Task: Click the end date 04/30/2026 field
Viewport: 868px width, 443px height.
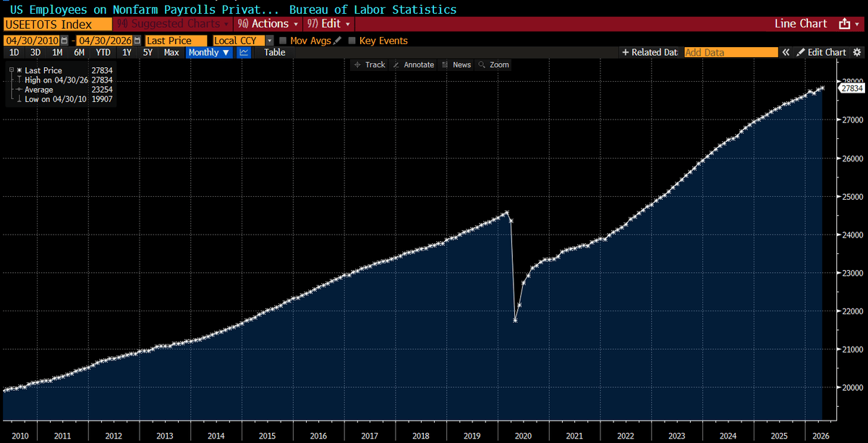Action: coord(103,41)
